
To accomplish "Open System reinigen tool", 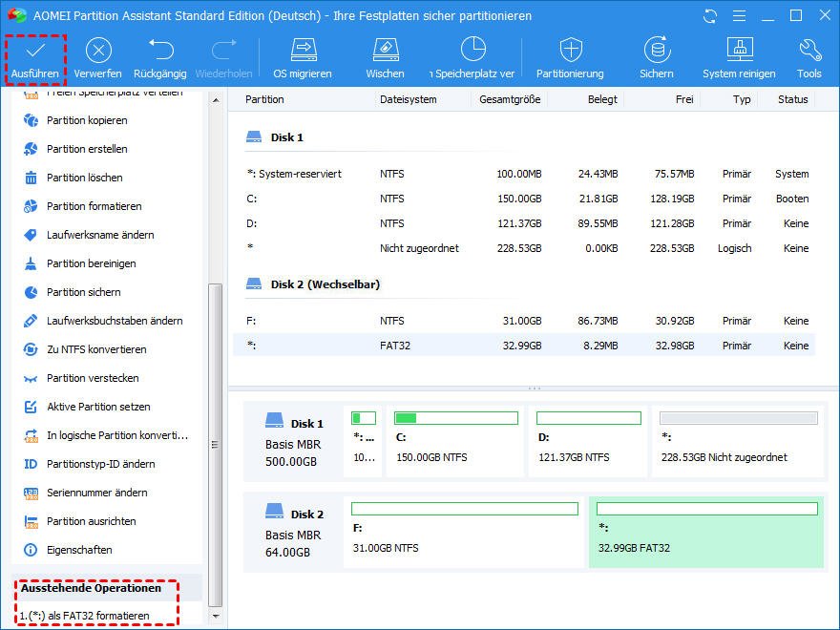I will [739, 59].
